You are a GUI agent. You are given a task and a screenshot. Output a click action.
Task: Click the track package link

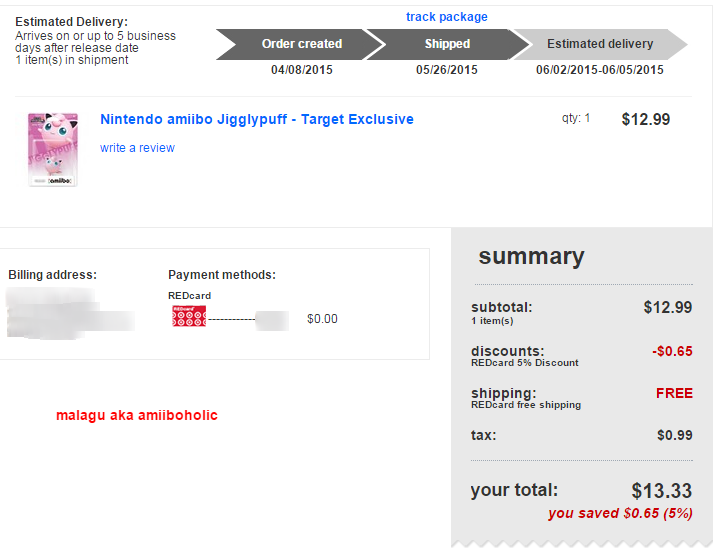(x=446, y=17)
